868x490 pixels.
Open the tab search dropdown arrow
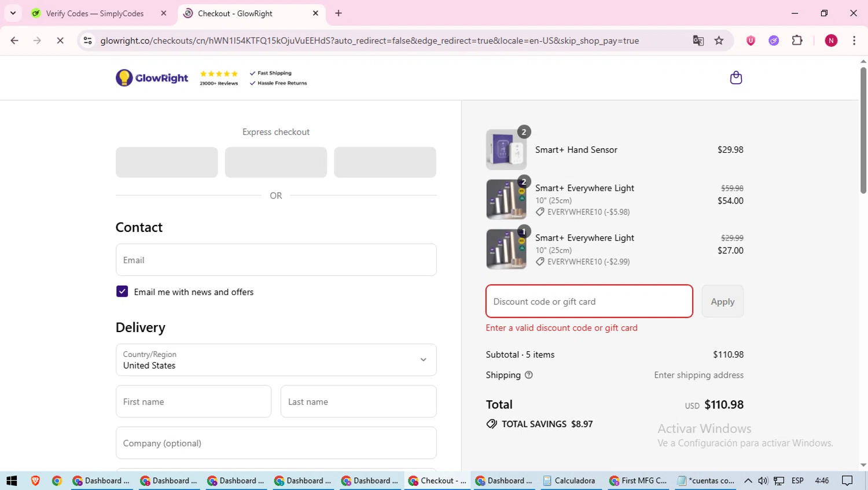13,13
